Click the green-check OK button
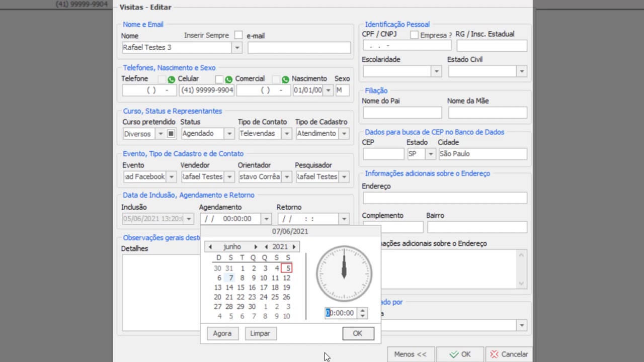This screenshot has height=362, width=644. pos(460,354)
